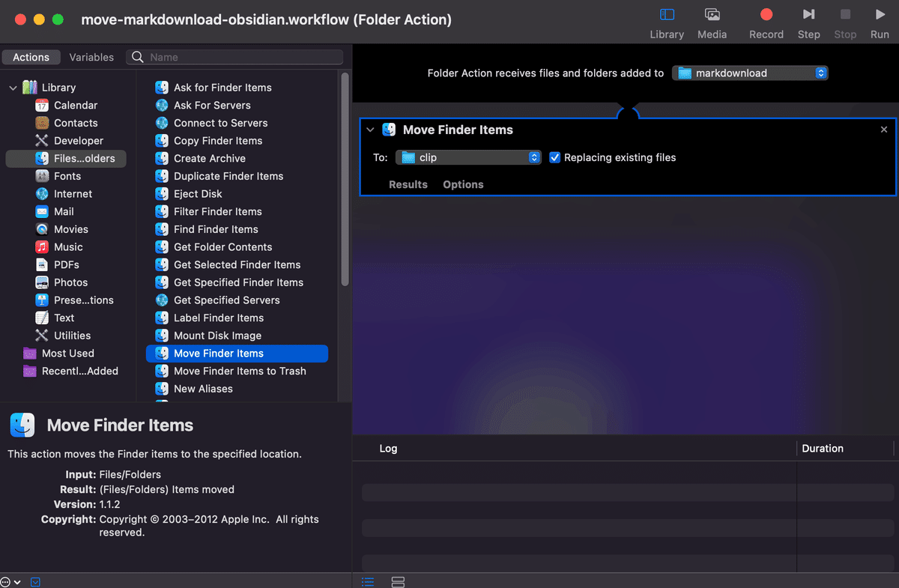Viewport: 899px width, 588px height.
Task: Open the markdownload folder dropdown
Action: pos(750,73)
